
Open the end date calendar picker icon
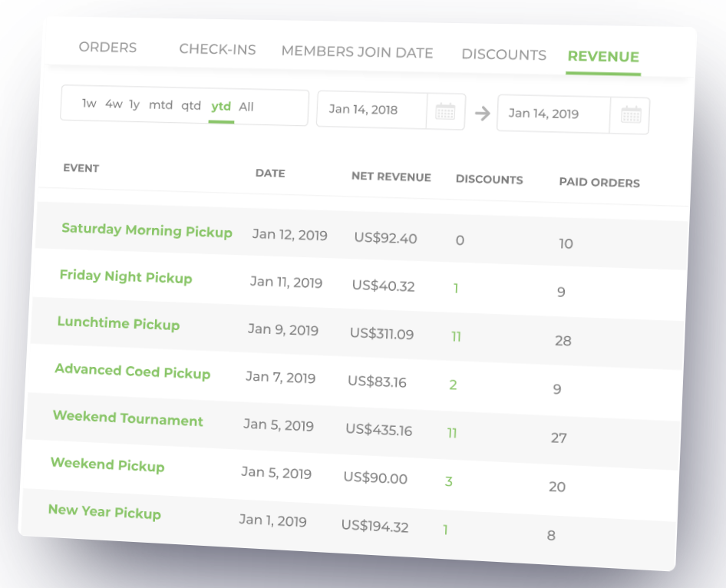(x=631, y=115)
